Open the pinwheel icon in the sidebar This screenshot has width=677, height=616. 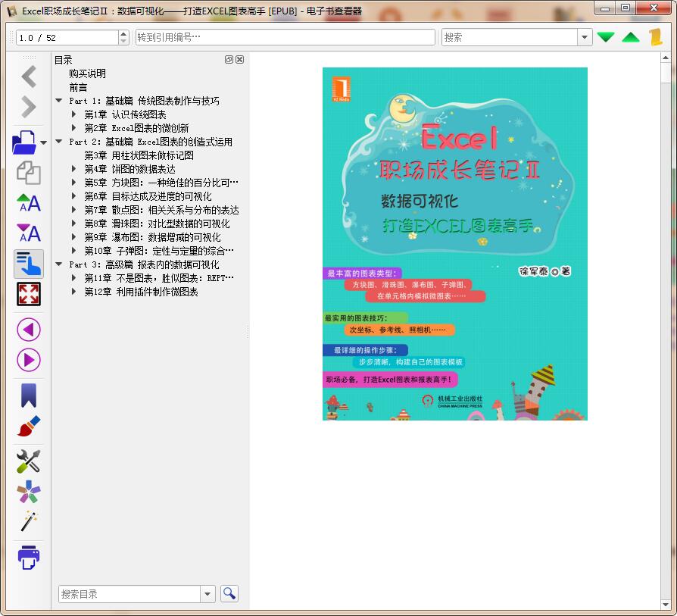tap(29, 492)
